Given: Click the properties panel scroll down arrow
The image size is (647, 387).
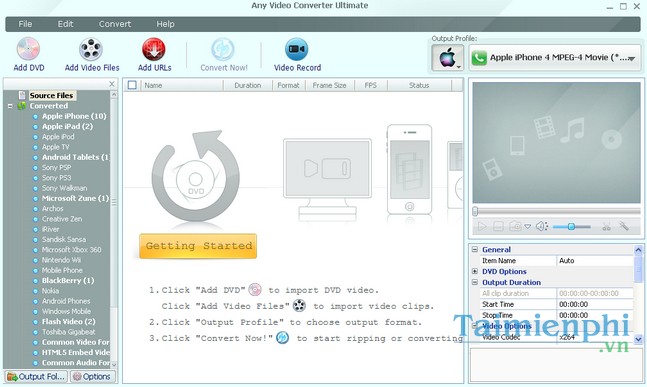Looking at the screenshot, I should pyautogui.click(x=638, y=339).
